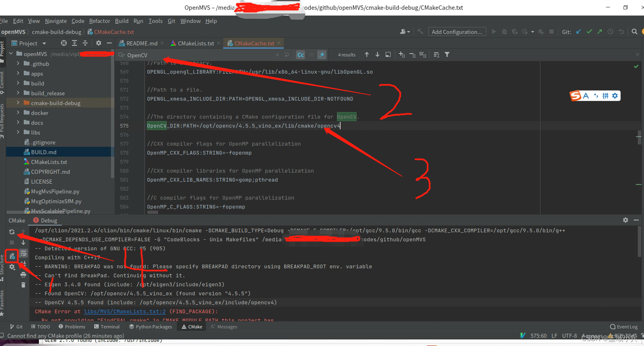Image resolution: width=644 pixels, height=346 pixels.
Task: Open Code With Me dropdown
Action: pos(405,31)
